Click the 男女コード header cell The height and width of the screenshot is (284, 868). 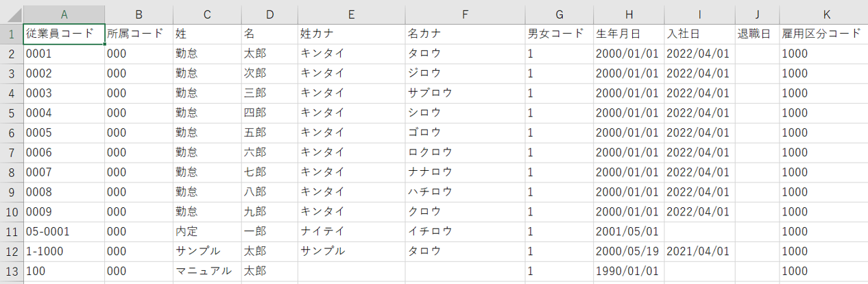[x=559, y=34]
